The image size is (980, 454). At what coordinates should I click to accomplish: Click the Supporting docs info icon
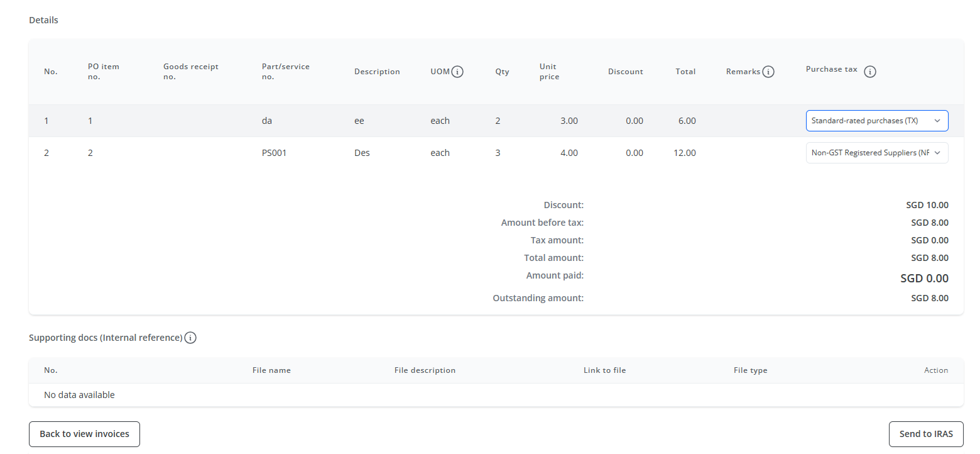point(190,338)
